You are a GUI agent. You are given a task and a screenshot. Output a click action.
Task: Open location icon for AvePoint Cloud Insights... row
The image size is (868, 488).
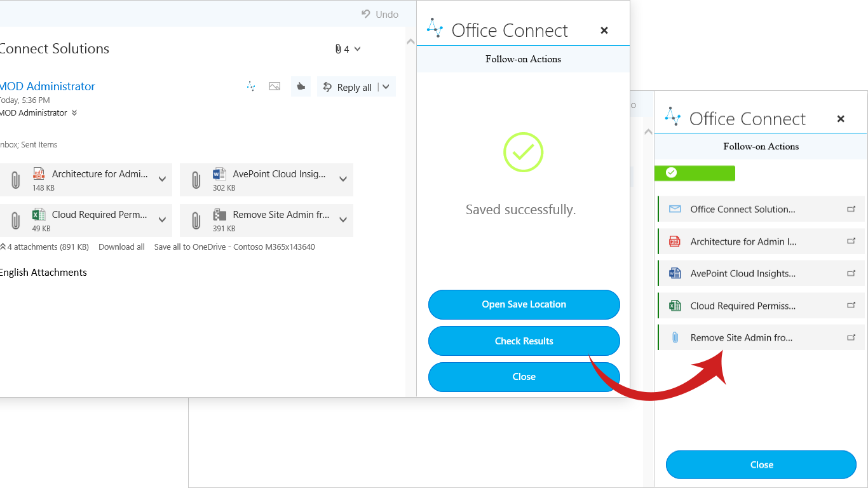[851, 273]
